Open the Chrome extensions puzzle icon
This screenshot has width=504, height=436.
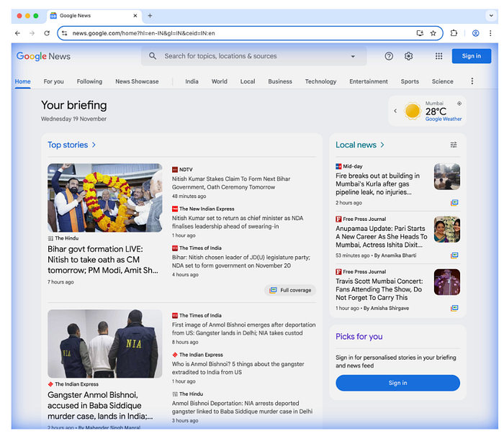point(454,33)
